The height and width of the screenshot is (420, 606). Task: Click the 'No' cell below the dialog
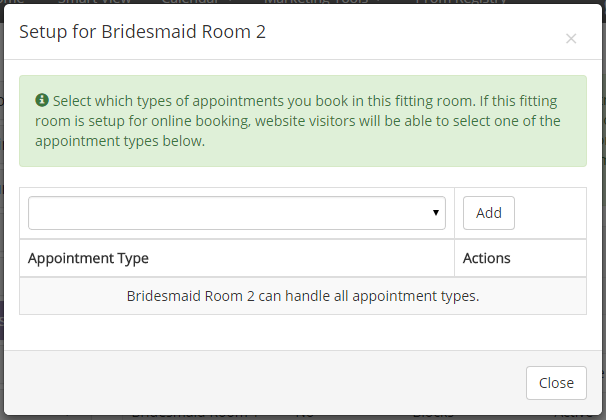[305, 417]
